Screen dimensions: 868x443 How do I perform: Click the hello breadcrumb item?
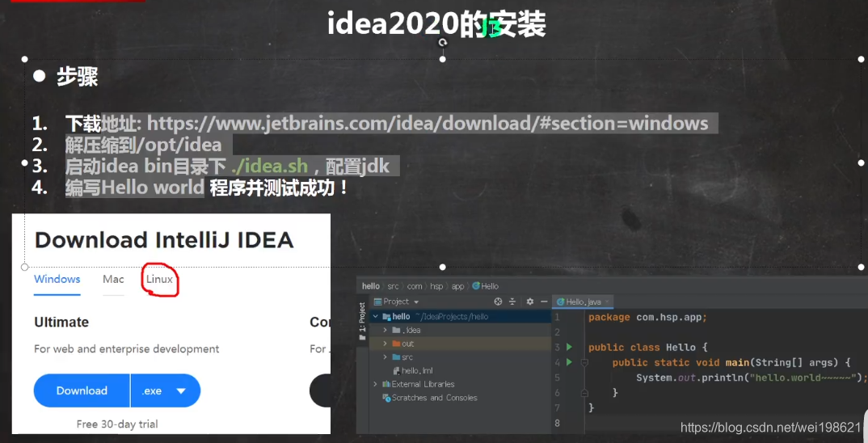[371, 286]
